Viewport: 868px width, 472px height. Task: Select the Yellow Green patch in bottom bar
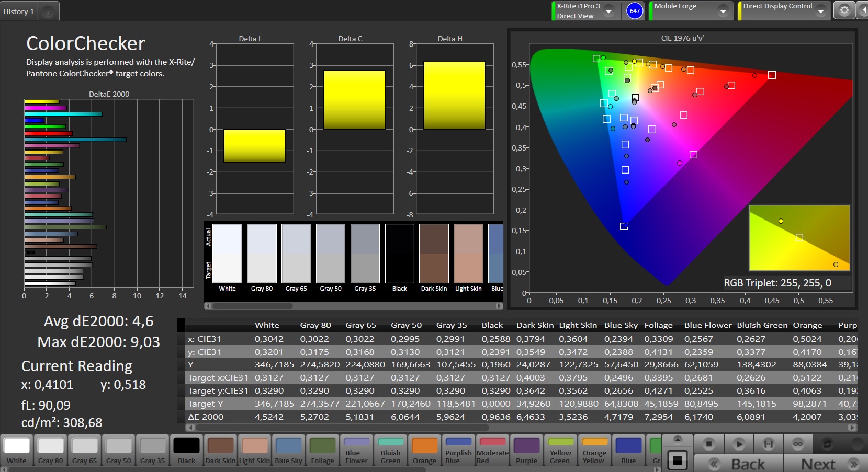coord(560,450)
